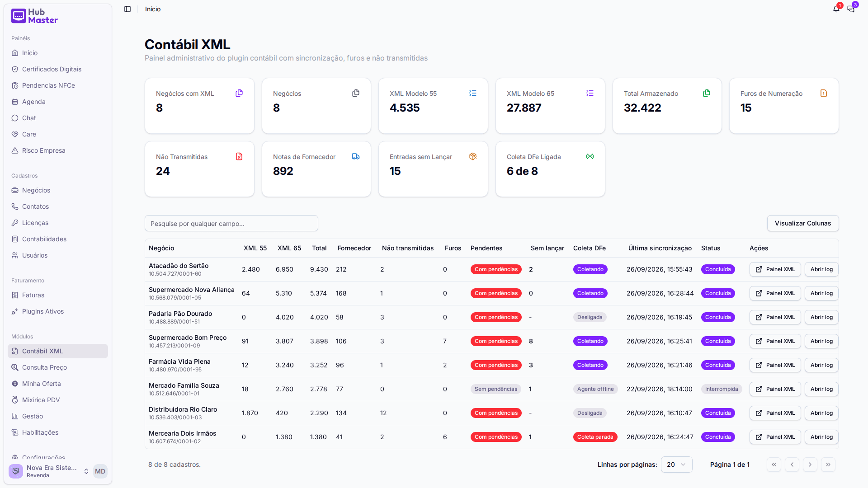The height and width of the screenshot is (488, 868).
Task: Click Interrompida status badge
Action: pyautogui.click(x=722, y=389)
